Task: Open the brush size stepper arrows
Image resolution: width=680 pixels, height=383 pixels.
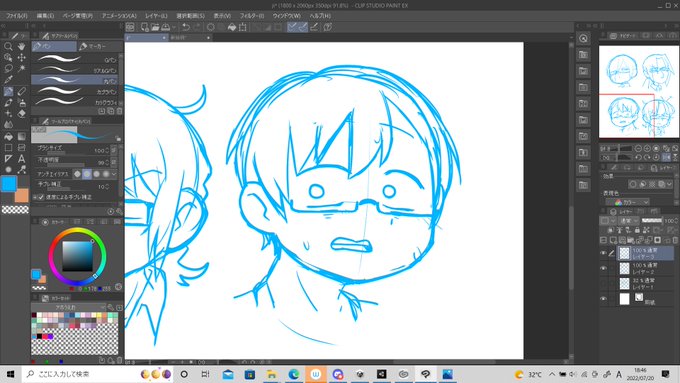Action: (107, 151)
